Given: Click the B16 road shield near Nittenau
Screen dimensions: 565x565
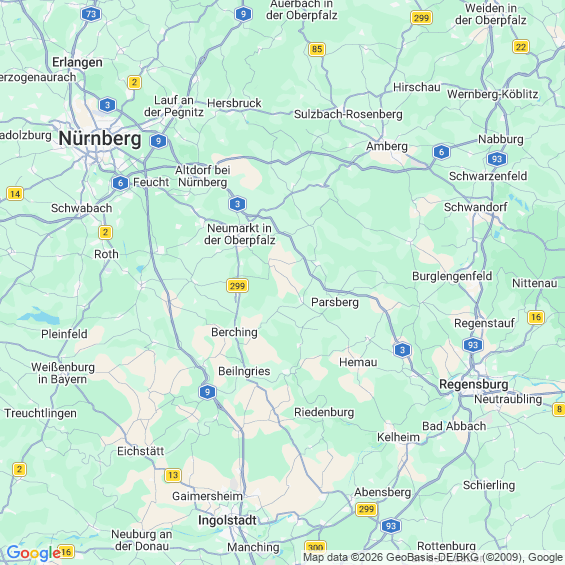Looking at the screenshot, I should coord(535,317).
